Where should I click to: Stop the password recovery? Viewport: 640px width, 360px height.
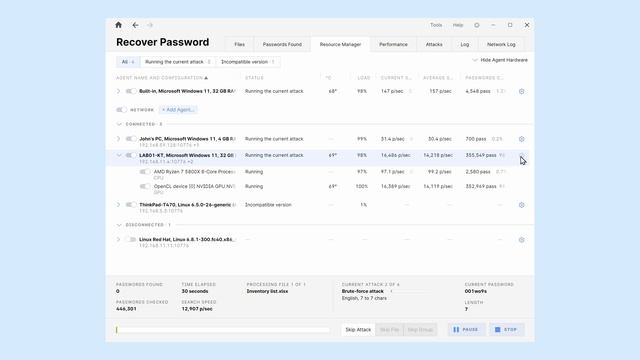click(506, 329)
